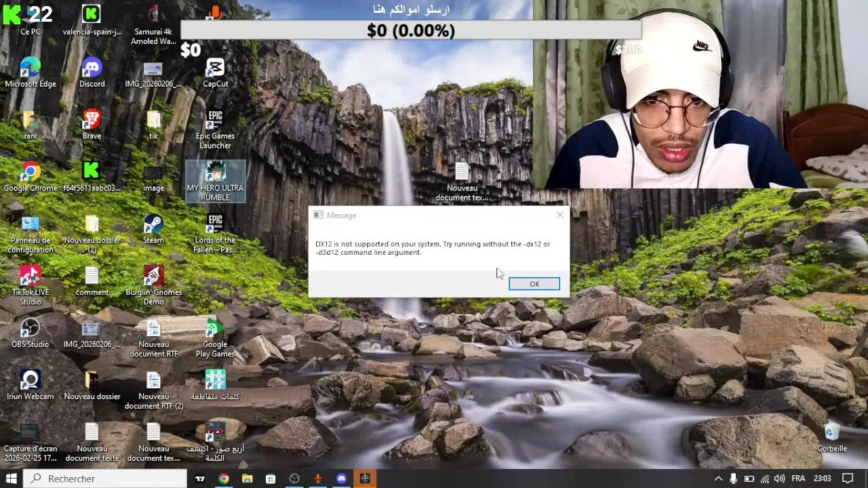The height and width of the screenshot is (488, 868).
Task: Select the Epic Games Launcher shortcut
Action: tap(215, 129)
